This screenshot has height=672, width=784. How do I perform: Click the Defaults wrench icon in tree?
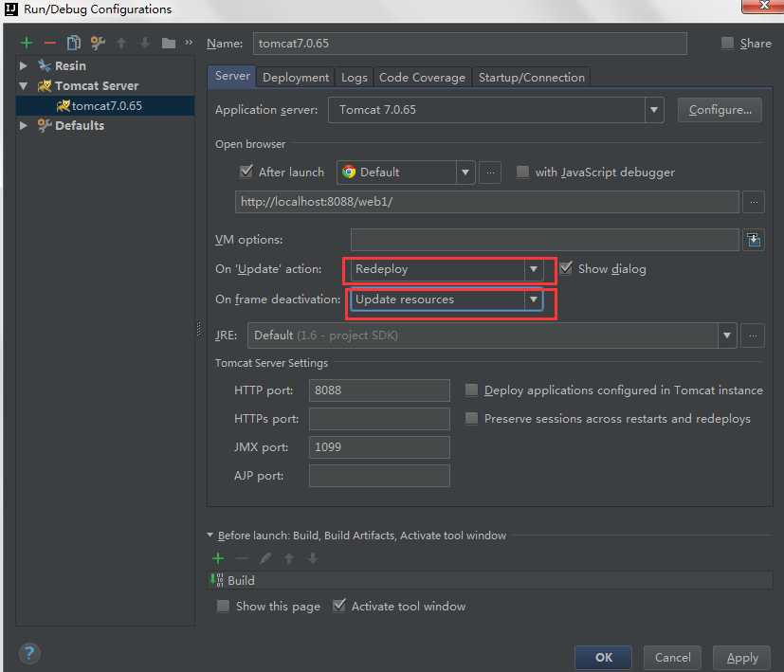[x=45, y=125]
